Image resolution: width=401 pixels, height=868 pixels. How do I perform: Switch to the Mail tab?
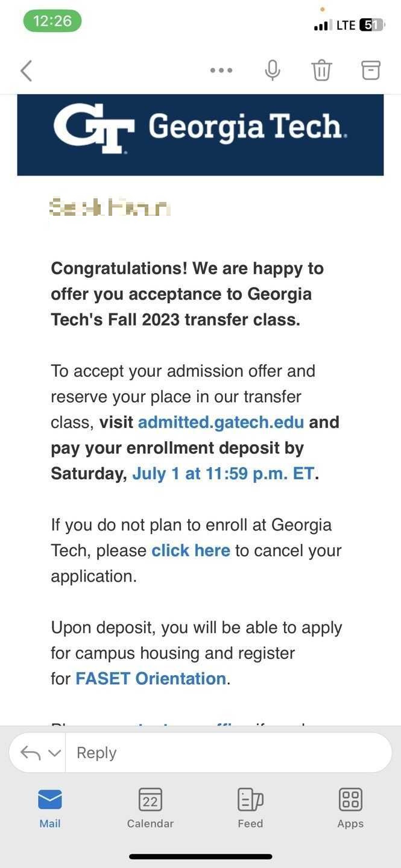click(x=50, y=808)
